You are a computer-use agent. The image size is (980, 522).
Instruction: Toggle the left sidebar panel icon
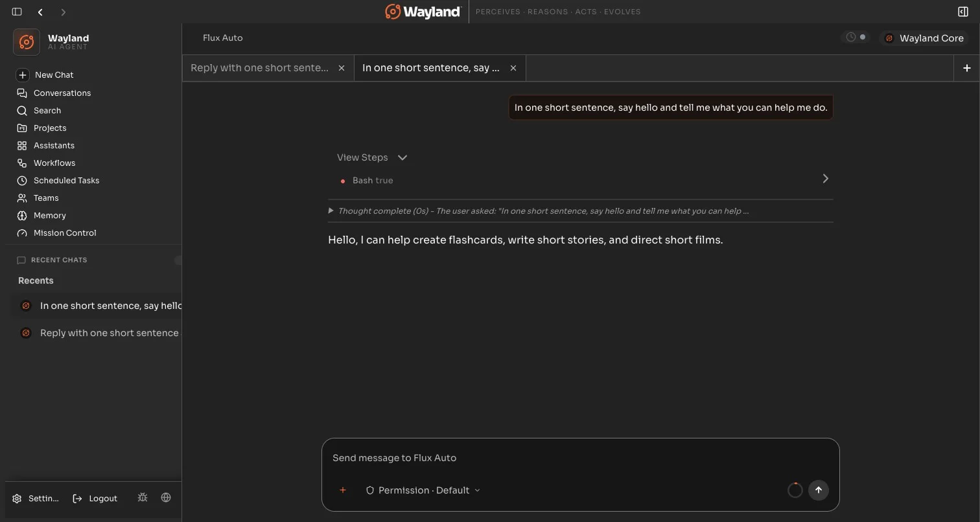(x=17, y=12)
